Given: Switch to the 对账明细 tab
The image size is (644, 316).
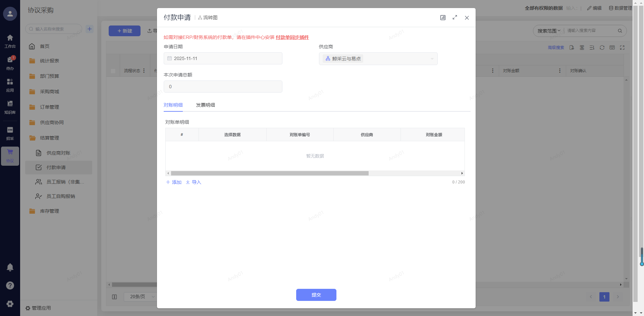Looking at the screenshot, I should [173, 105].
